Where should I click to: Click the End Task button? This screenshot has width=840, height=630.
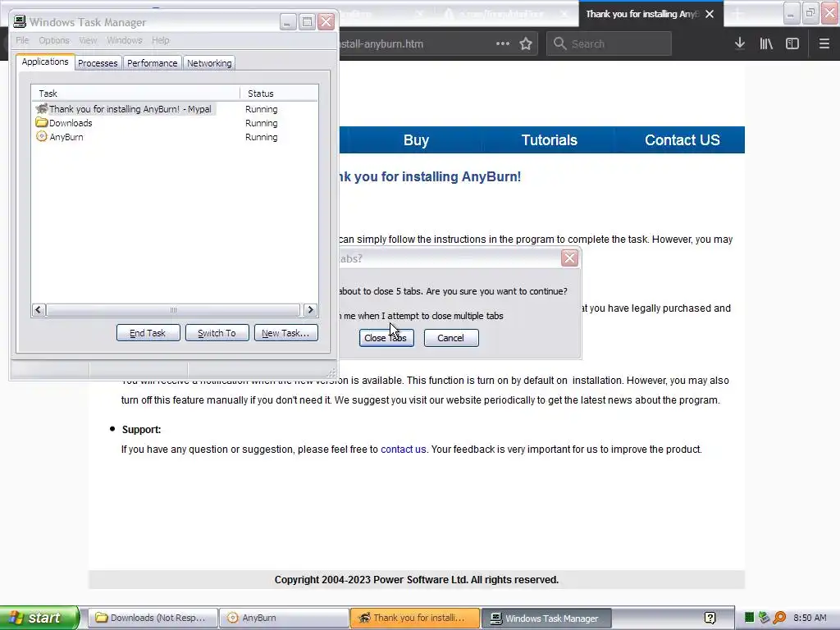[x=148, y=333]
